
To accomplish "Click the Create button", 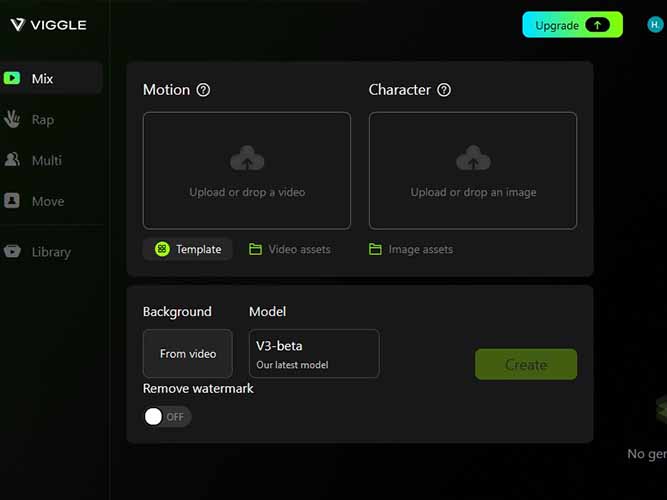I will (x=526, y=365).
